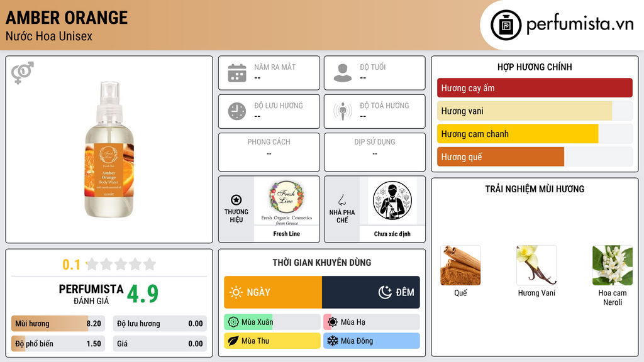Click the ĐÊM nighttime block

tap(371, 292)
